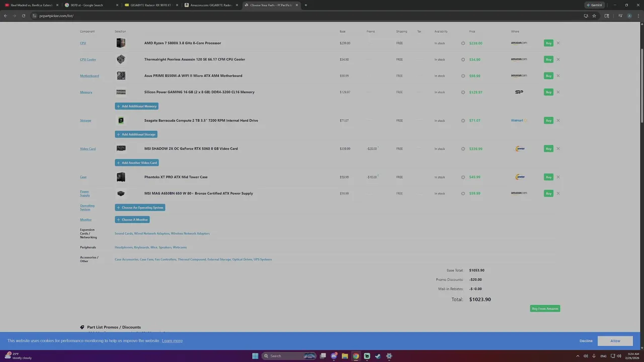This screenshot has height=362, width=644.
Task: Open a new browser tab
Action: [x=306, y=5]
